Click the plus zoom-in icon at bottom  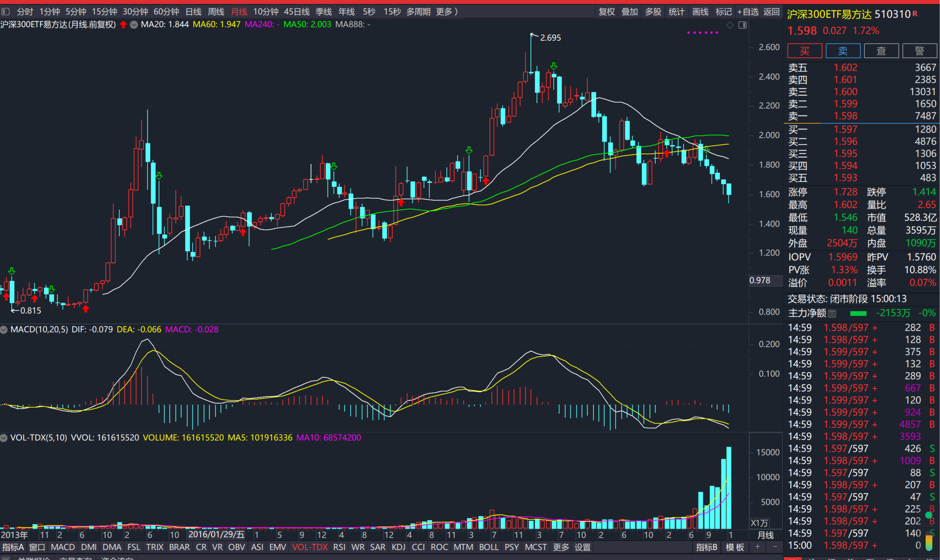click(x=758, y=547)
